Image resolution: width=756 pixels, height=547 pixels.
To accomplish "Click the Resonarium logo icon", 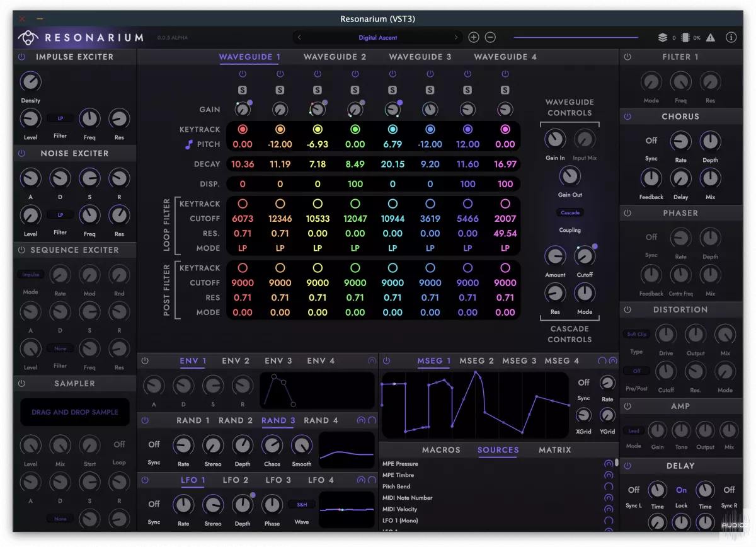I will tap(27, 37).
